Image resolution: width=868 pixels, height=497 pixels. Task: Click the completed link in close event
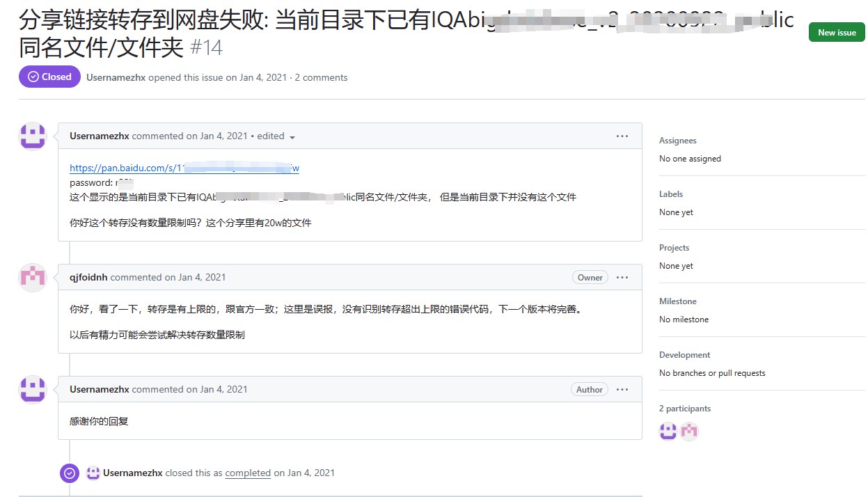pos(248,473)
